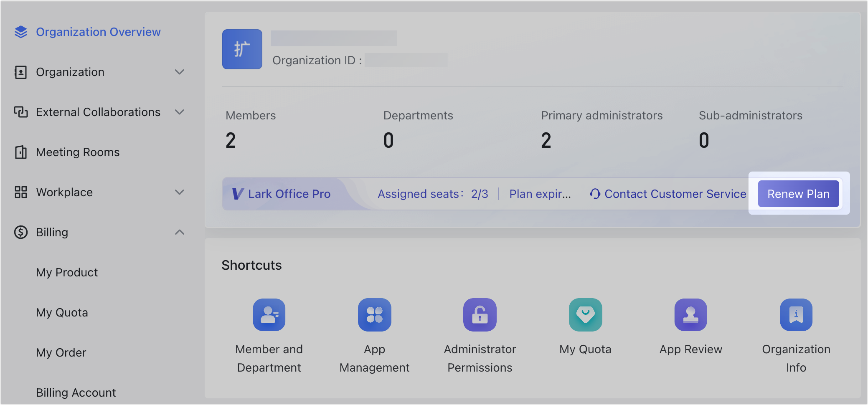Open Contact Customer Service

667,193
